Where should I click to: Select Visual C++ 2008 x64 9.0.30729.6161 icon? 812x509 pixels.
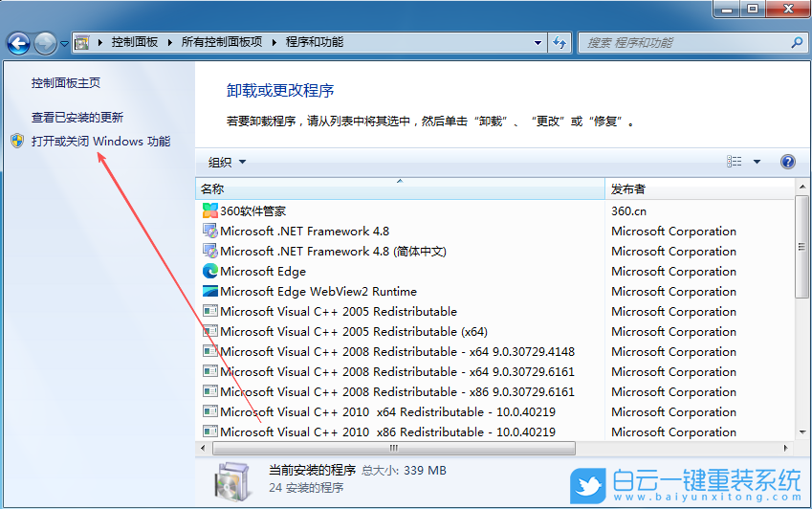[x=210, y=372]
